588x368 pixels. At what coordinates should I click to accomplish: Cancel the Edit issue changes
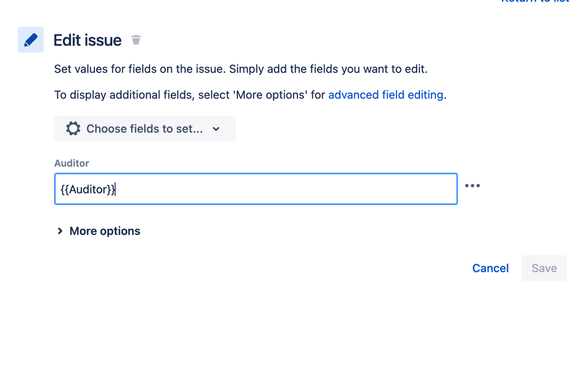click(491, 268)
